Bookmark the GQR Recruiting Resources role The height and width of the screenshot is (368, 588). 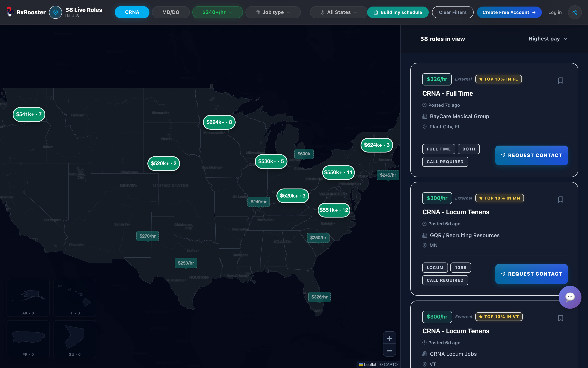coord(561,200)
